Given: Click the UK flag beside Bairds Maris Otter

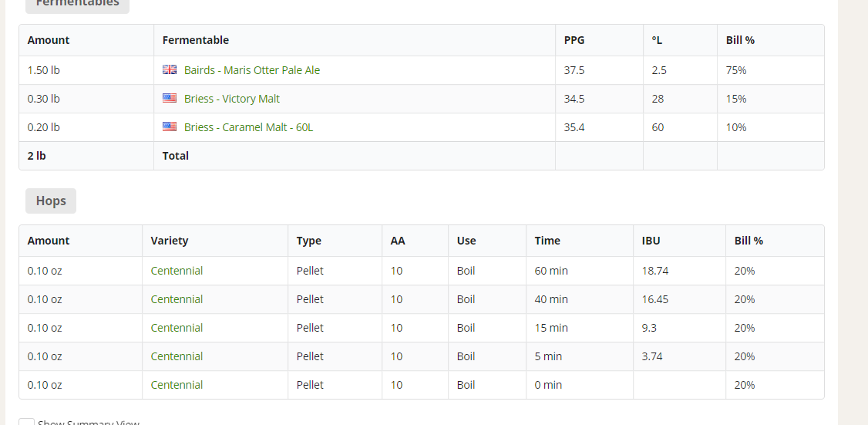Looking at the screenshot, I should (x=170, y=70).
